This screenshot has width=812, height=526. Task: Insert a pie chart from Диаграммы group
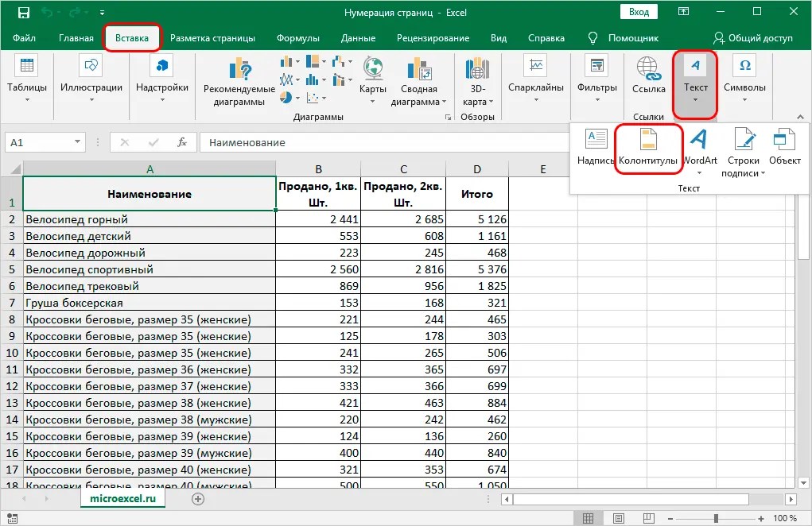click(285, 96)
